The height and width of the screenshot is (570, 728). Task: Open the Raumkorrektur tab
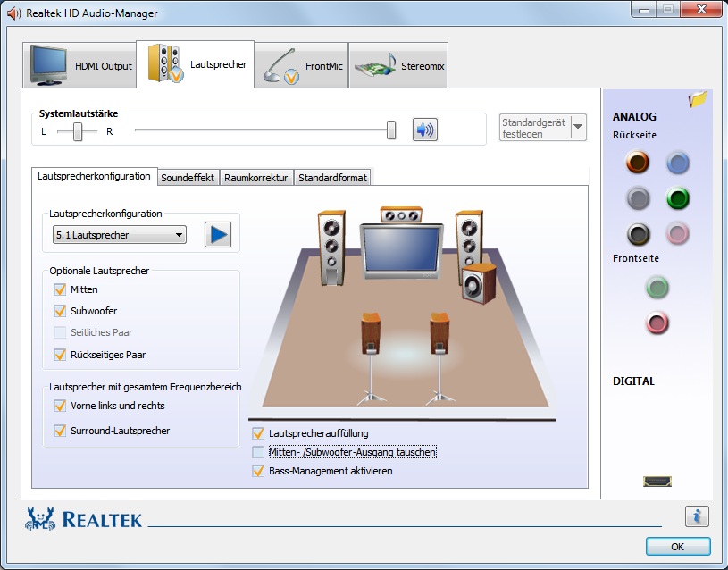pos(255,178)
